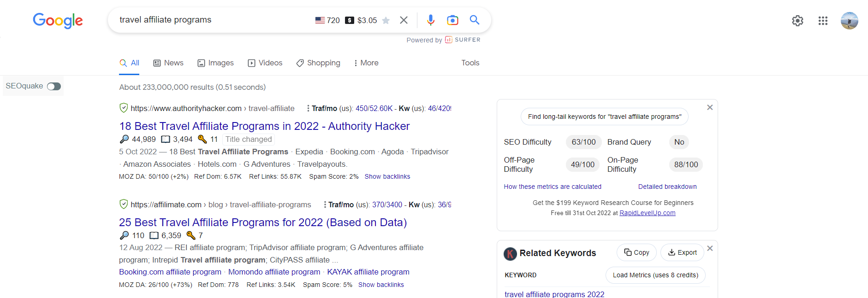Screen dimensions: 868x298
Task: Close the SEO difficulty panel
Action: point(710,107)
